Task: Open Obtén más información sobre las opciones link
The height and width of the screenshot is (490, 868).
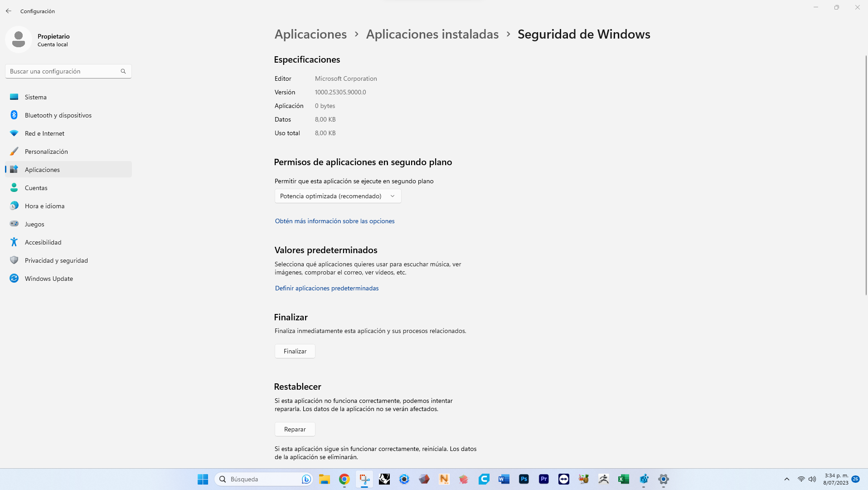Action: coord(335,221)
